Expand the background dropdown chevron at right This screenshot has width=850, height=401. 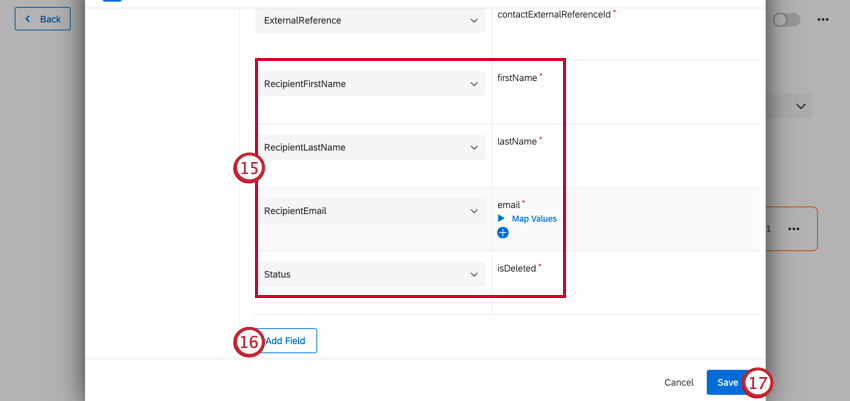pyautogui.click(x=801, y=105)
